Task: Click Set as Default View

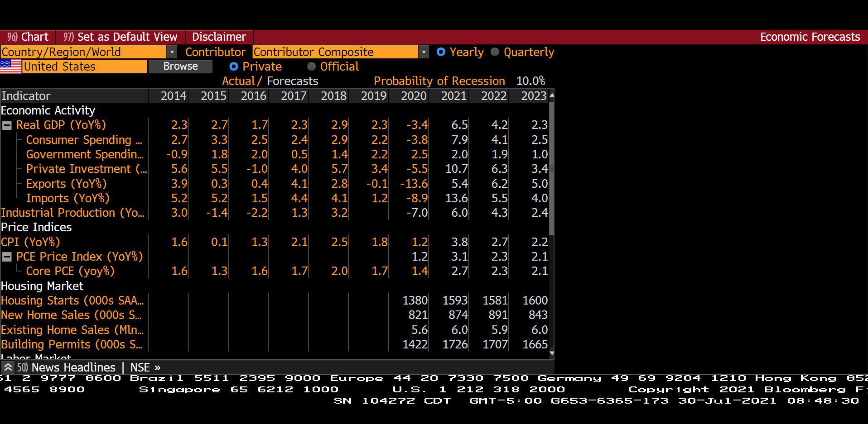Action: pyautogui.click(x=120, y=37)
